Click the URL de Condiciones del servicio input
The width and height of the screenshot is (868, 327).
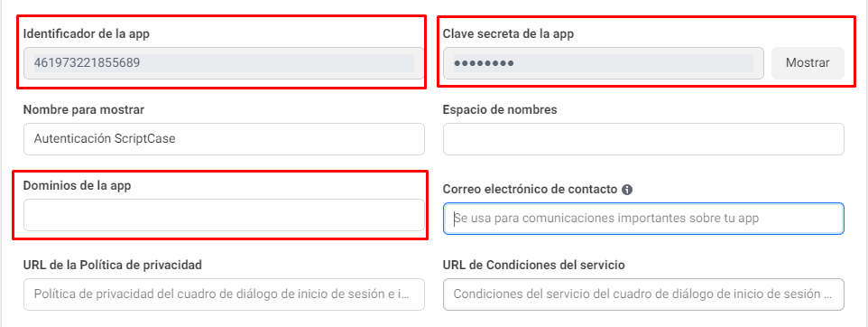click(x=643, y=294)
